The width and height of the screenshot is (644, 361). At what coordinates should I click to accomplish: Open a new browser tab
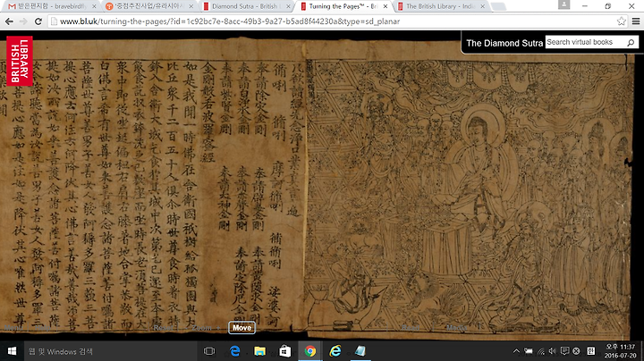pos(498,6)
